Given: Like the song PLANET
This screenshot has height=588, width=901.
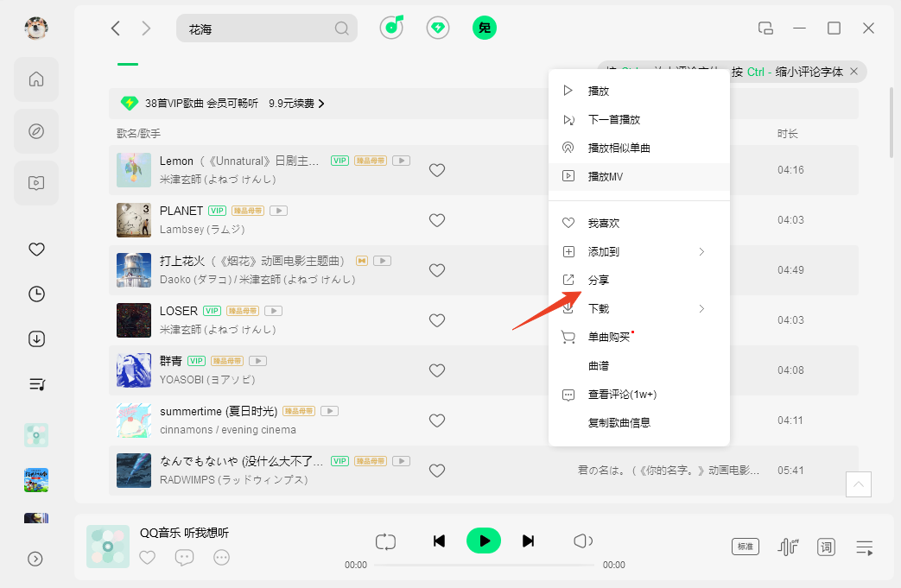Looking at the screenshot, I should [437, 220].
